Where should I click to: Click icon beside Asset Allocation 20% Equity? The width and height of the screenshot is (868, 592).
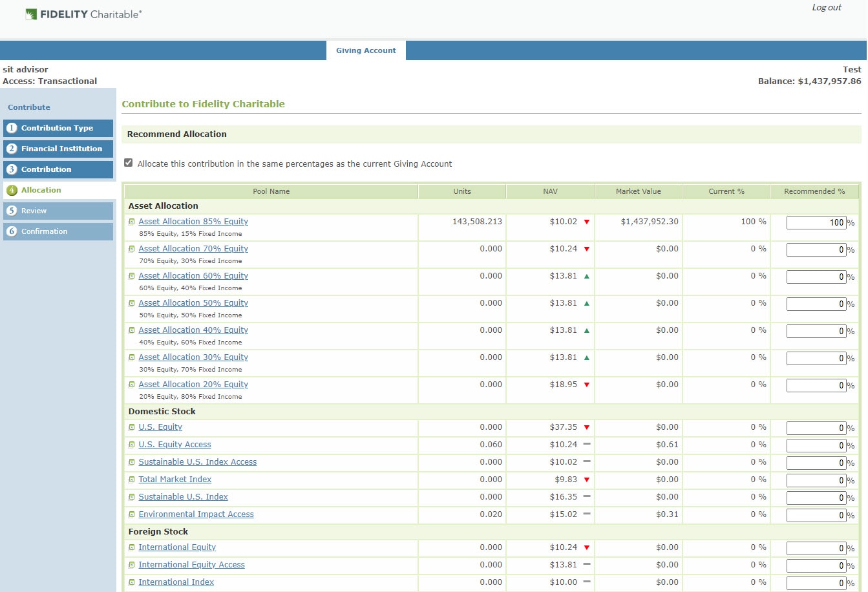[x=132, y=385]
